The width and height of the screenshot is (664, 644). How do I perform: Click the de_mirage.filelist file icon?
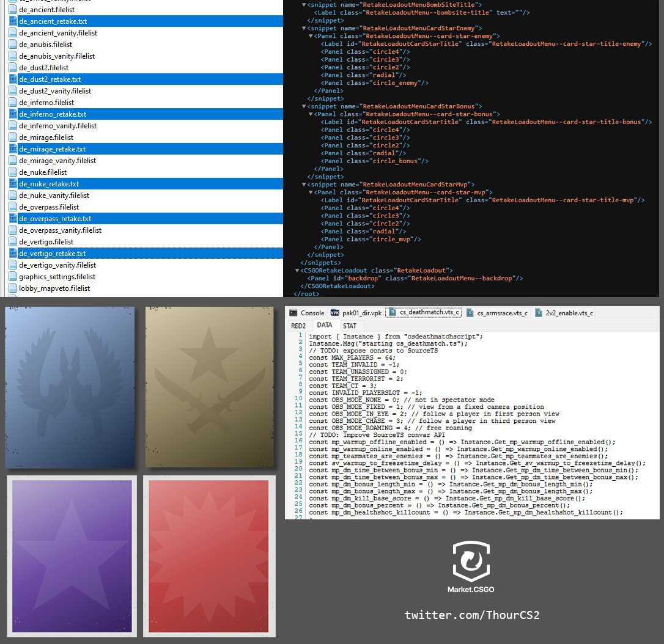tap(13, 137)
